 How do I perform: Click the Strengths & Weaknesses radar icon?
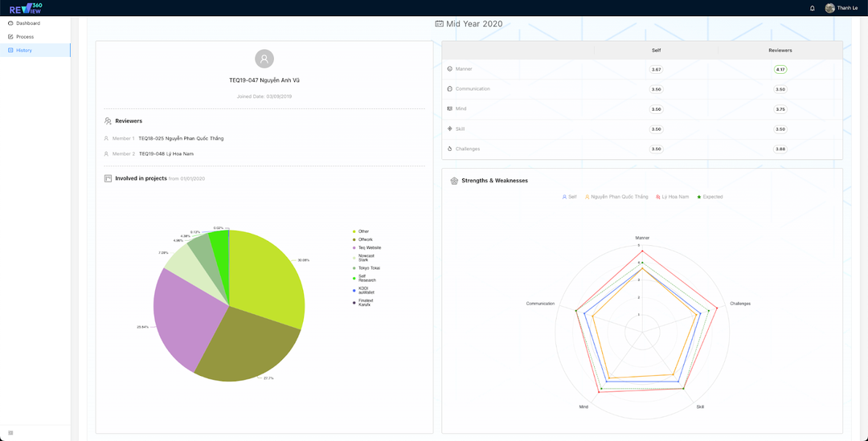[454, 181]
